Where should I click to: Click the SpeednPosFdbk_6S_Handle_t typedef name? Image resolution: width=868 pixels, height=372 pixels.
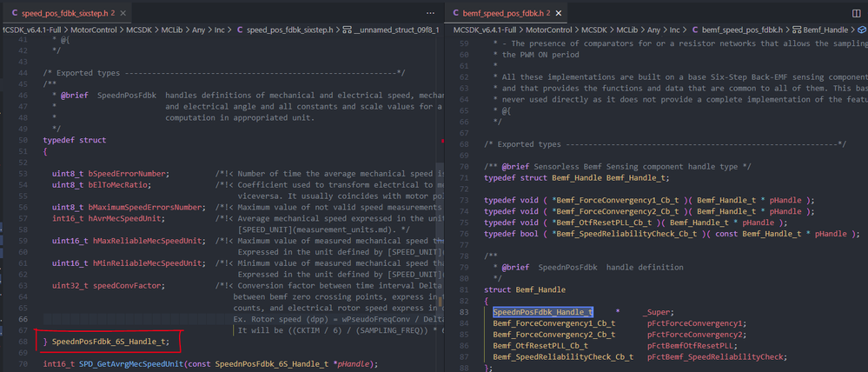[x=109, y=342]
